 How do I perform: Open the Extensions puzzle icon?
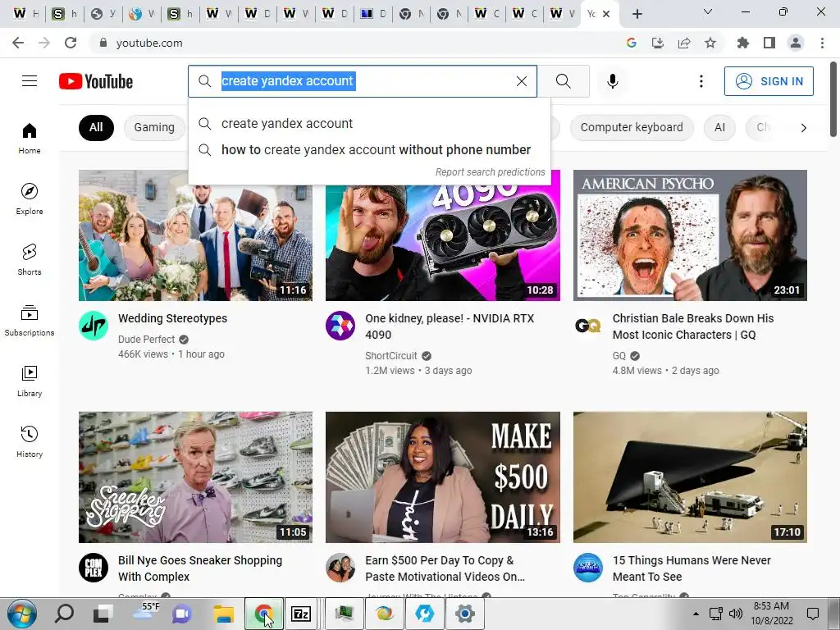click(743, 43)
